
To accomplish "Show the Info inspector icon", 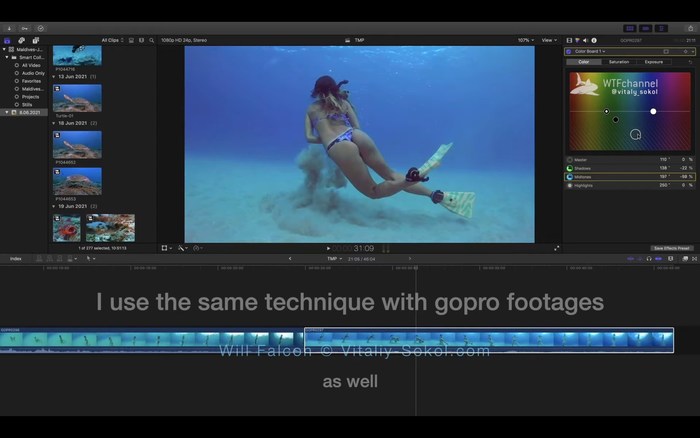I will 594,40.
